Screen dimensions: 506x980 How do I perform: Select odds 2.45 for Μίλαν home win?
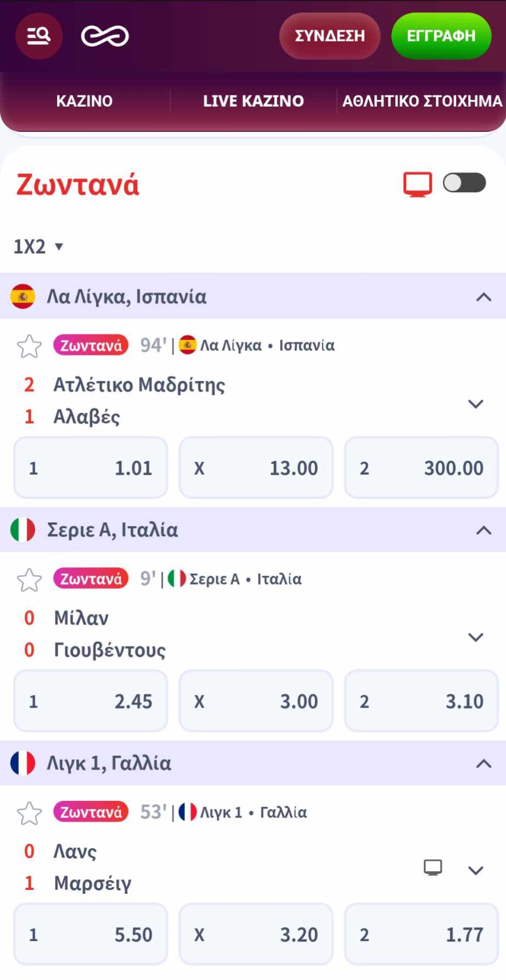click(x=91, y=701)
